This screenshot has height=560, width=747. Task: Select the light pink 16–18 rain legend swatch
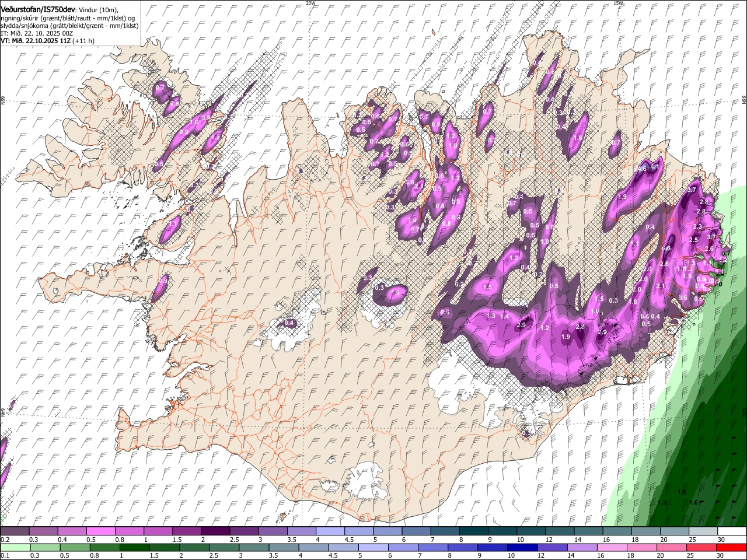(x=612, y=547)
